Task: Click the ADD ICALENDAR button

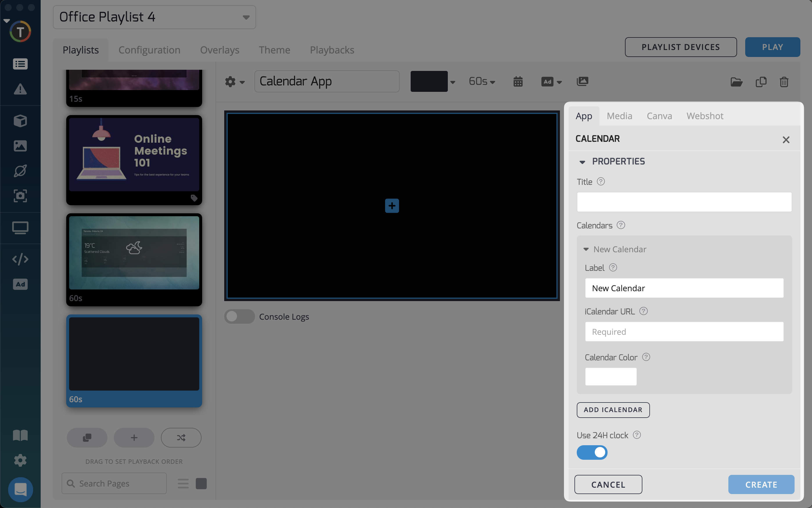Action: click(613, 410)
